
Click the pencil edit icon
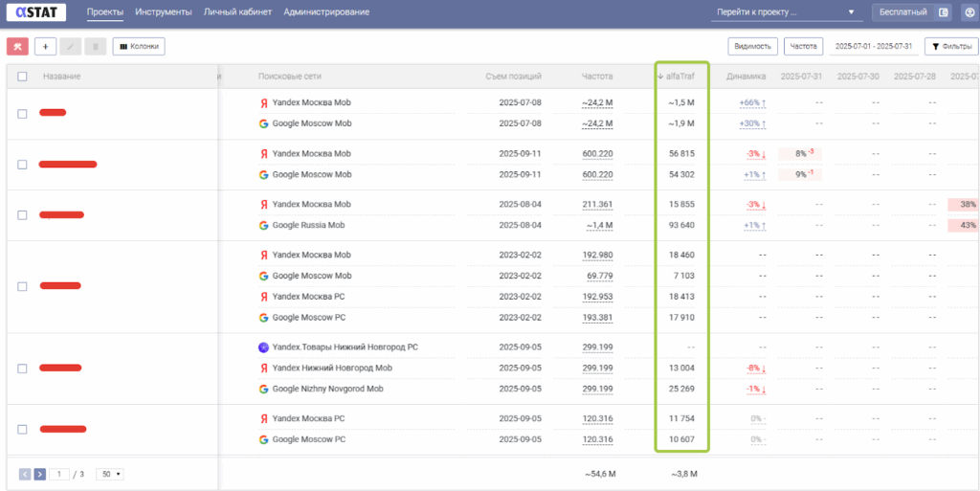pos(70,46)
